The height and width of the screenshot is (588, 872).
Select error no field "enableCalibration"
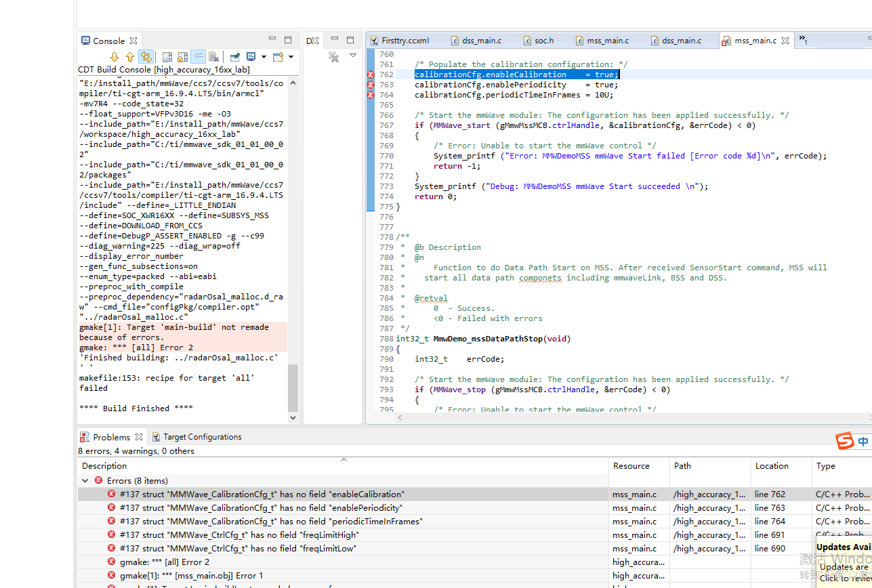262,495
